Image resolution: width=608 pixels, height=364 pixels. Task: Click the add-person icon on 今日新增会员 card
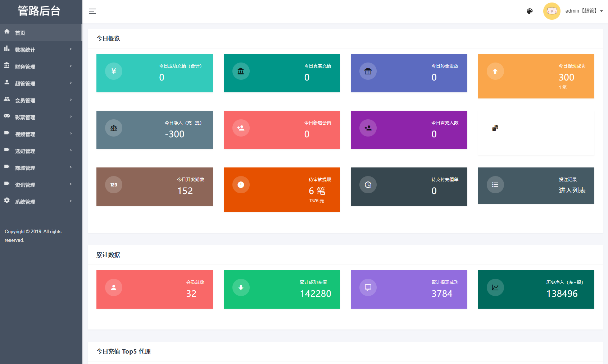(x=241, y=128)
